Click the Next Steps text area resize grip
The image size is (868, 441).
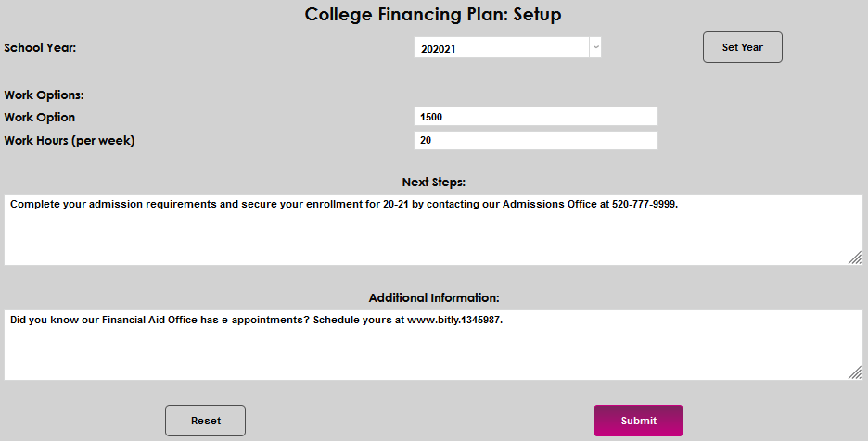point(855,258)
